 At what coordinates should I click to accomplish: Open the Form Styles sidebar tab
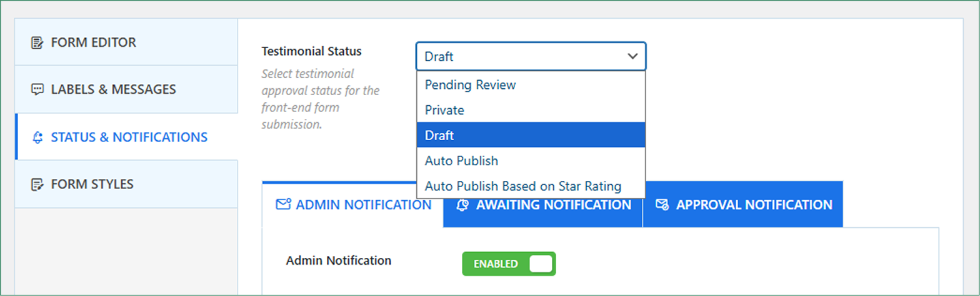click(x=126, y=185)
